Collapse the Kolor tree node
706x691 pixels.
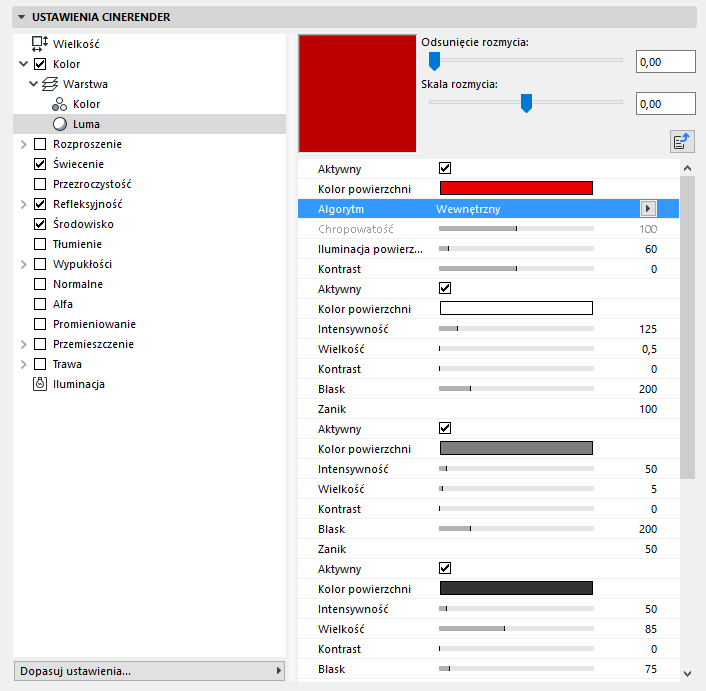24,64
